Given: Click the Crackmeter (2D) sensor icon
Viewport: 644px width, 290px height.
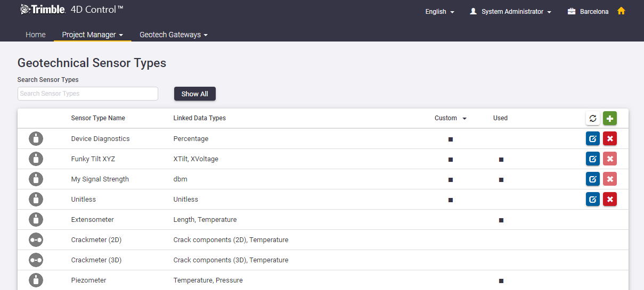Looking at the screenshot, I should click(36, 240).
